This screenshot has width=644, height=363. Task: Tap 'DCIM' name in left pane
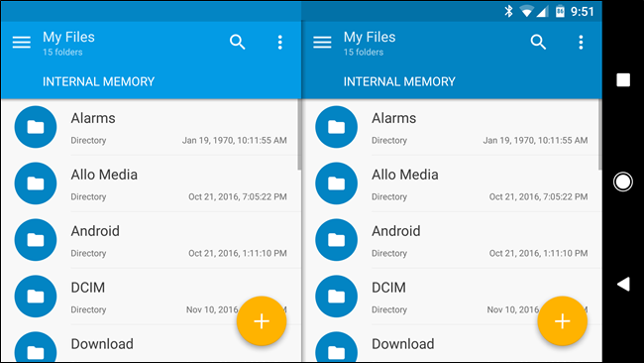tap(87, 287)
